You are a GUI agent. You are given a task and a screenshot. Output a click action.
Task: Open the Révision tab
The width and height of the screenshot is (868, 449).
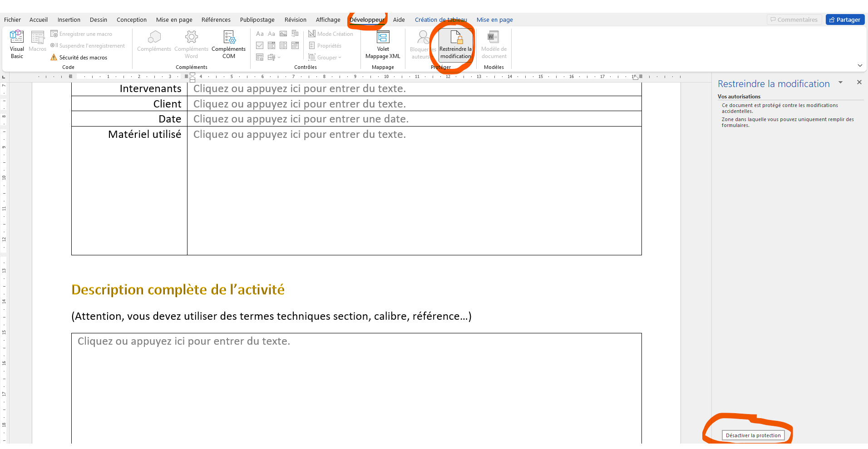tap(295, 20)
